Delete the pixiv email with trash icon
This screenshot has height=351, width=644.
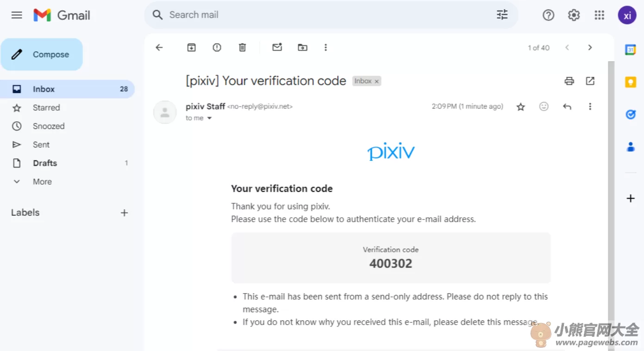coord(242,47)
